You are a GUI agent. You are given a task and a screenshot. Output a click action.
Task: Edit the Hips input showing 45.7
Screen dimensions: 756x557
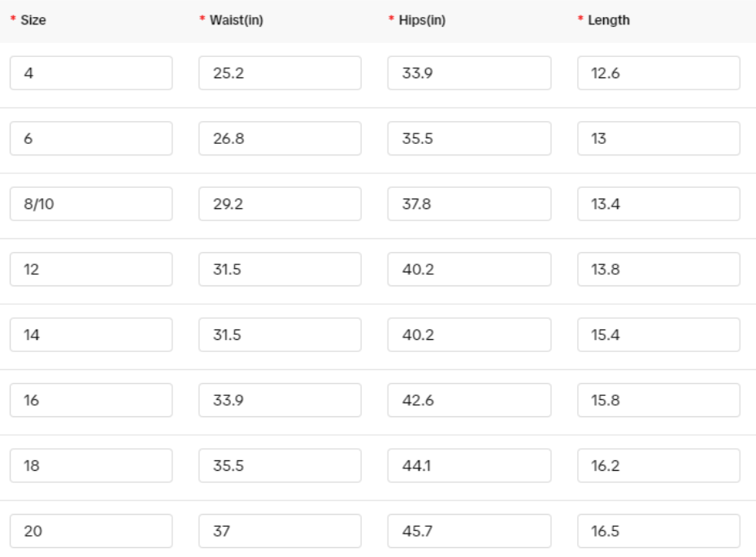click(x=469, y=531)
